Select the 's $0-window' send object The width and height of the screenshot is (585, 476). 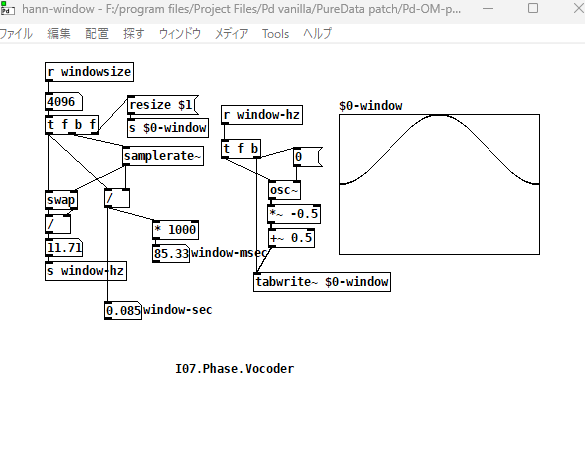(168, 128)
